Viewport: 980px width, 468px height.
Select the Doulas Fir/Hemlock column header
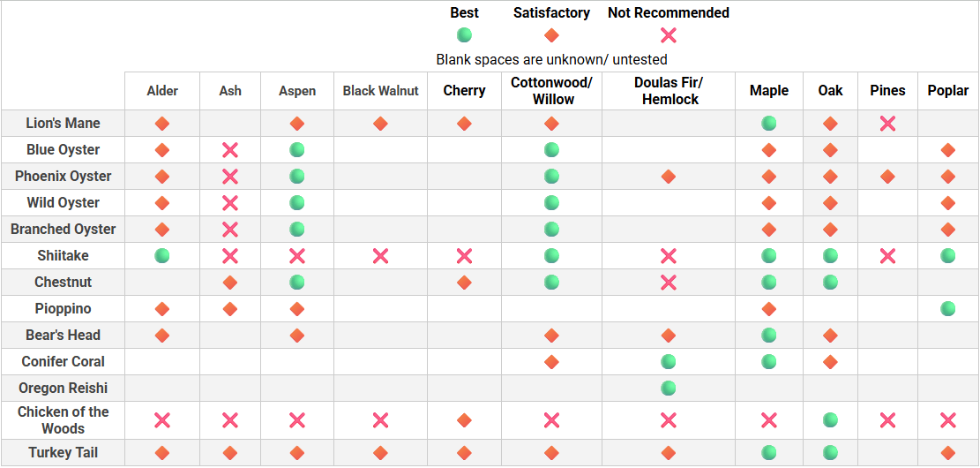pos(669,91)
